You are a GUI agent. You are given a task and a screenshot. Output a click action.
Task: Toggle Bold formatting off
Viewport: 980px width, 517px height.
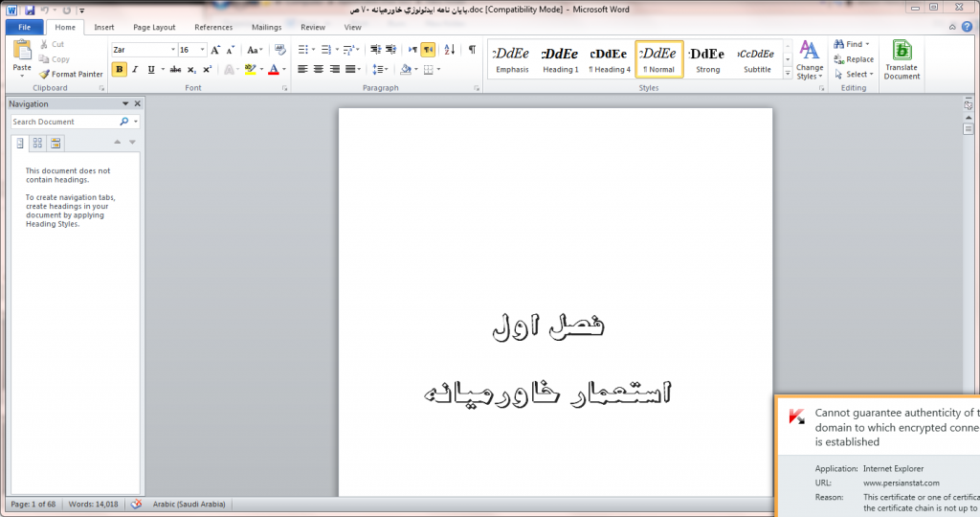[119, 69]
